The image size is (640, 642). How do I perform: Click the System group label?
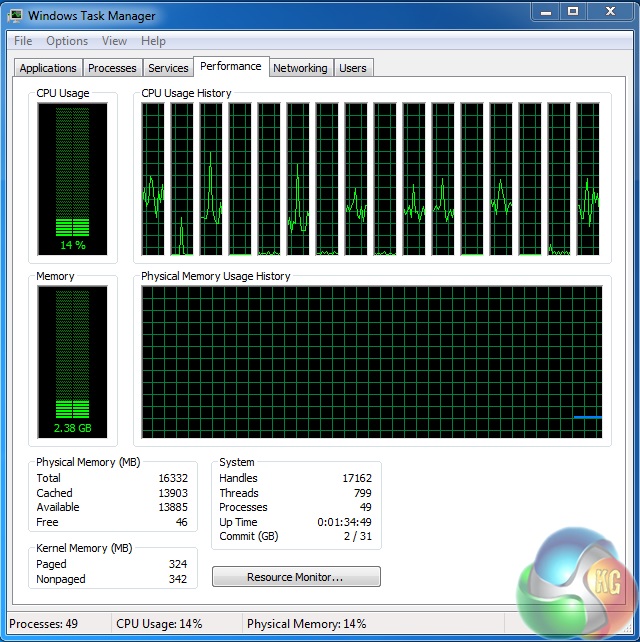237,462
